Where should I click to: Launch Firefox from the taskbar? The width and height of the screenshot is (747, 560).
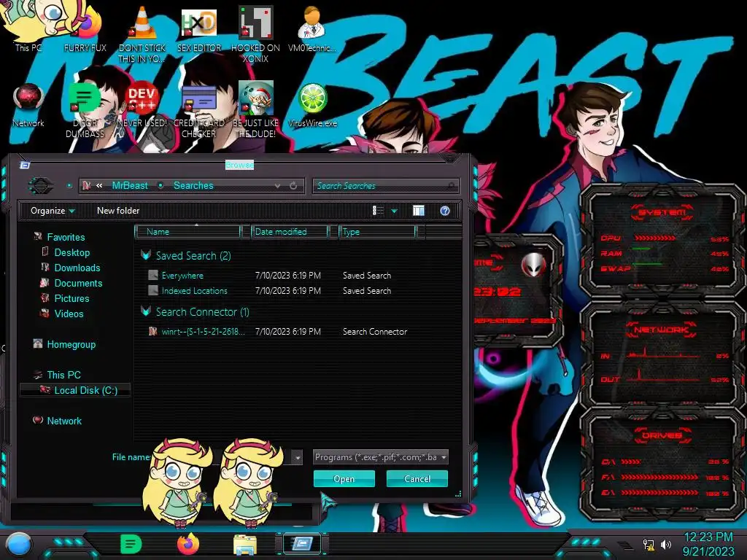(x=188, y=544)
